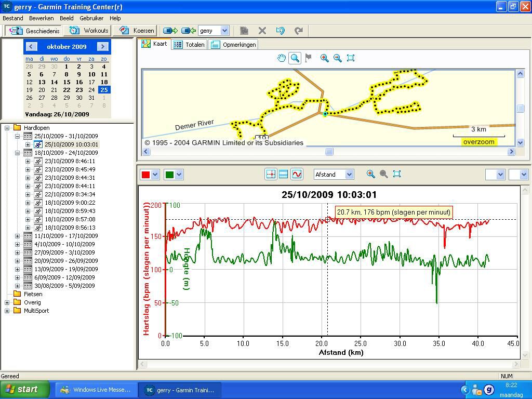Switch to the Opmerkingen tab

[233, 45]
